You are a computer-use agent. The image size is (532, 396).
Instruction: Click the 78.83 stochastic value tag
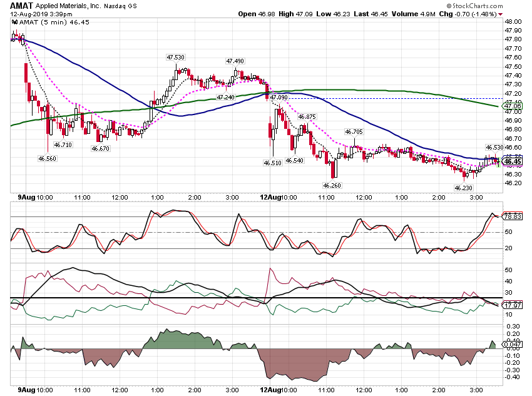point(513,216)
